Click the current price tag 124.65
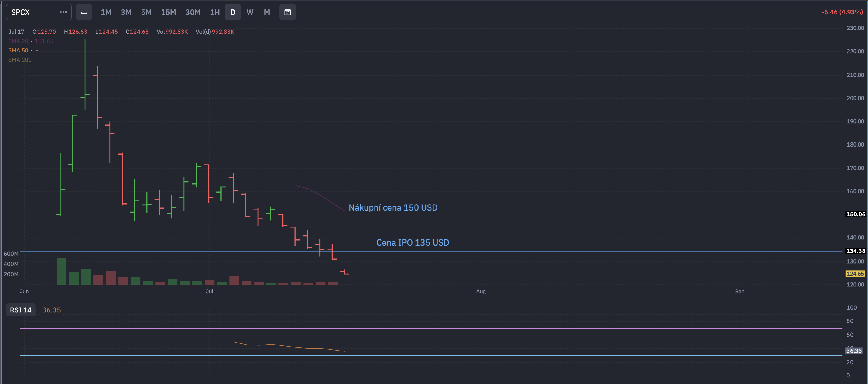Image resolution: width=868 pixels, height=384 pixels. point(855,274)
